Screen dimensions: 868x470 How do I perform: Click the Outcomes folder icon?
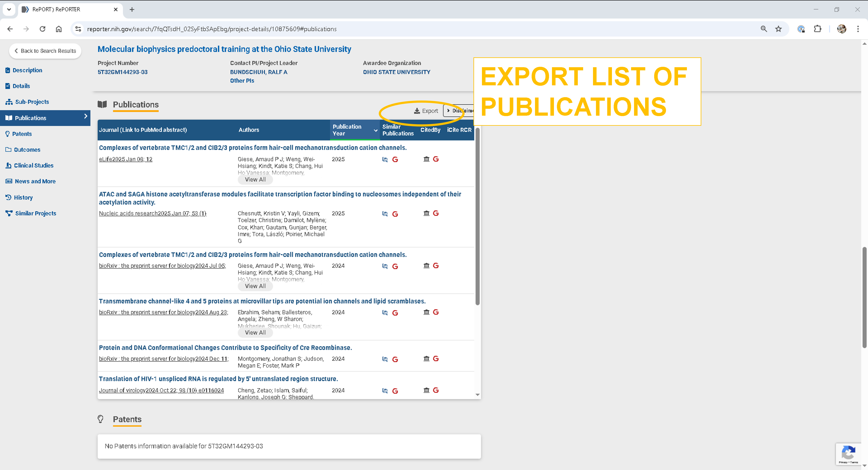coord(8,150)
